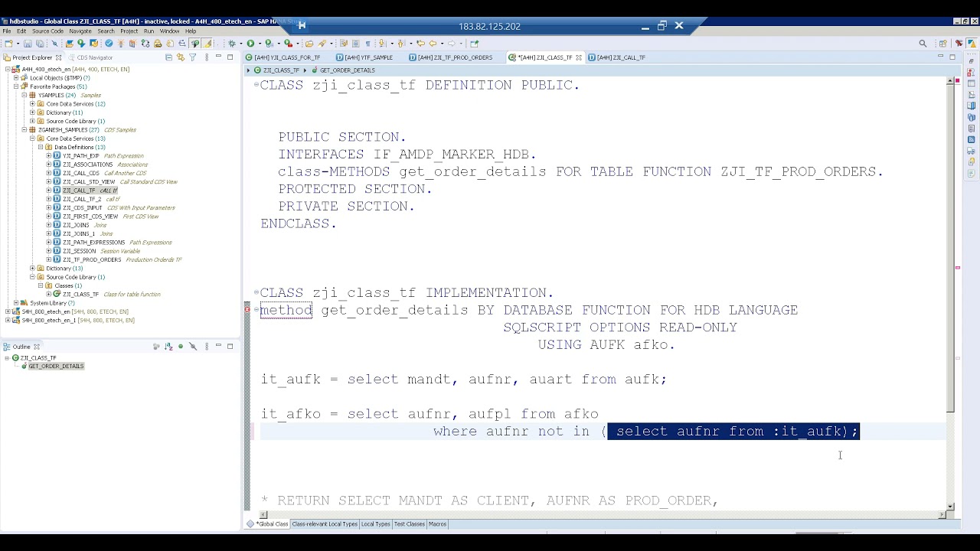Click the Check ABAP object icon
This screenshot has width=980, height=551.
click(109, 44)
